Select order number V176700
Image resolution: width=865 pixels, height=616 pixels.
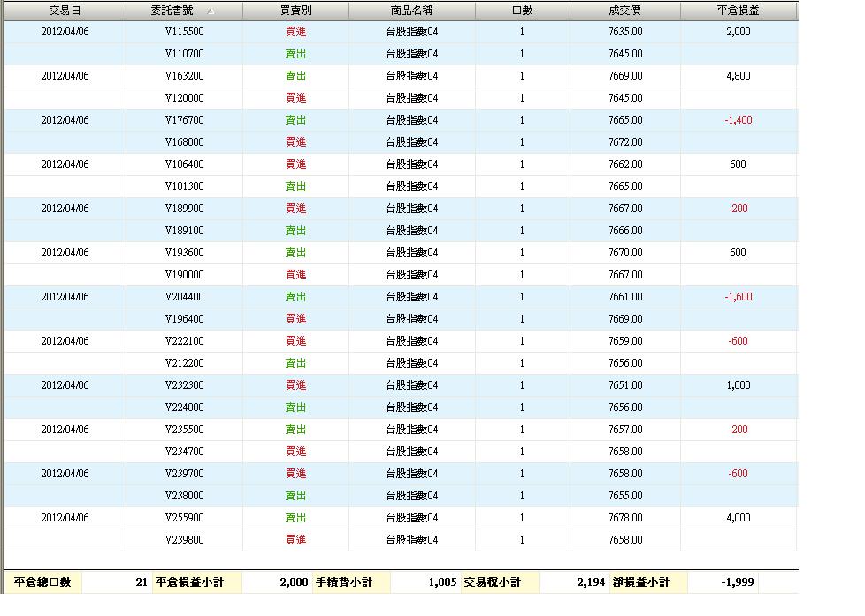coord(184,120)
